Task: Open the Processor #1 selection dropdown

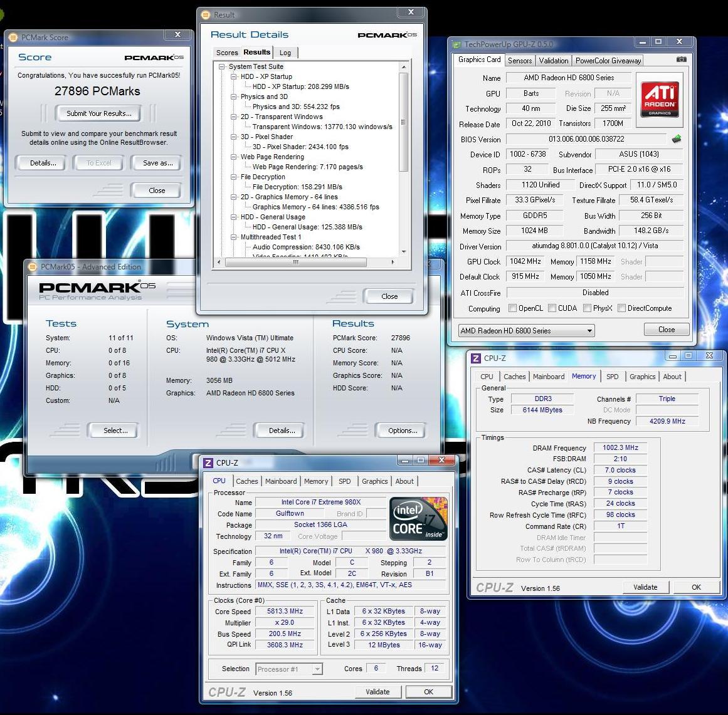Action: (x=289, y=669)
